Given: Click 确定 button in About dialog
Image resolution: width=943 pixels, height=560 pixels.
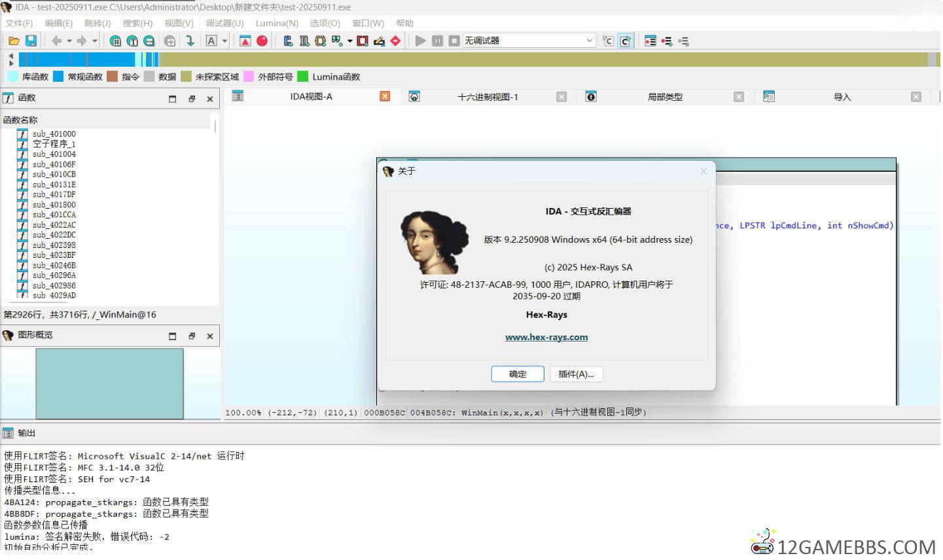Looking at the screenshot, I should pyautogui.click(x=518, y=374).
